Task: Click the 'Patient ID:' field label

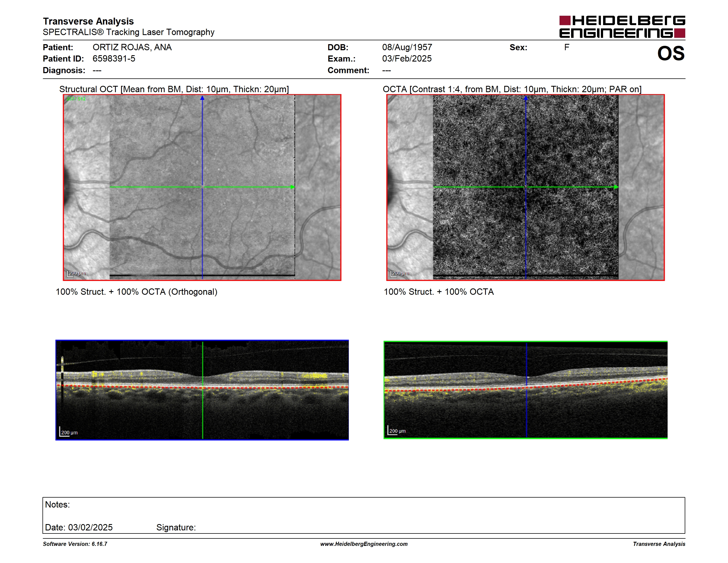Action: tap(63, 59)
